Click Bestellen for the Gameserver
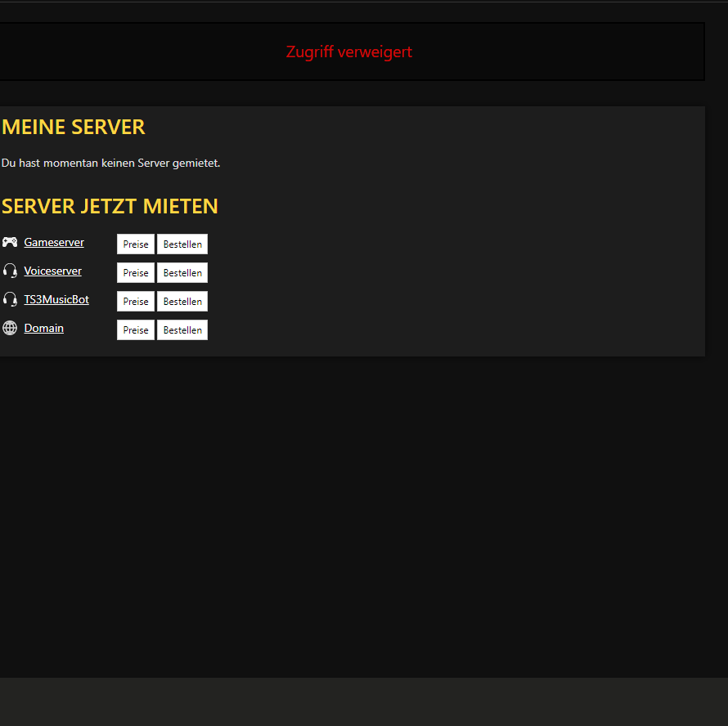The image size is (728, 726). click(182, 244)
